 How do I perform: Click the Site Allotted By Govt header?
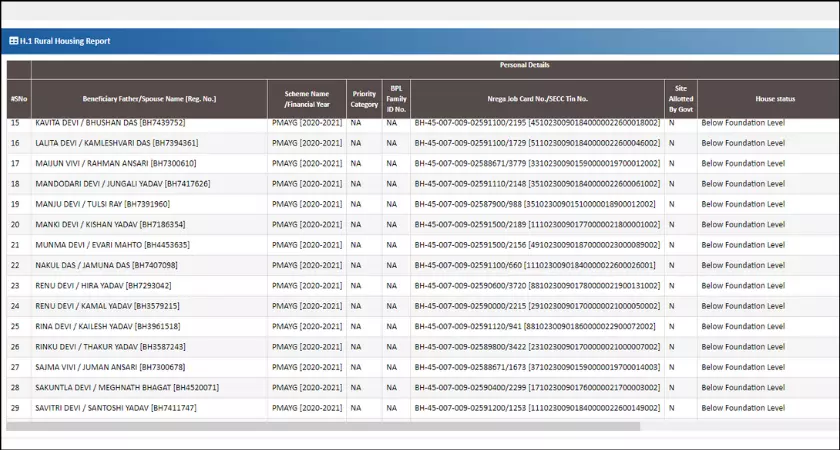(x=681, y=99)
